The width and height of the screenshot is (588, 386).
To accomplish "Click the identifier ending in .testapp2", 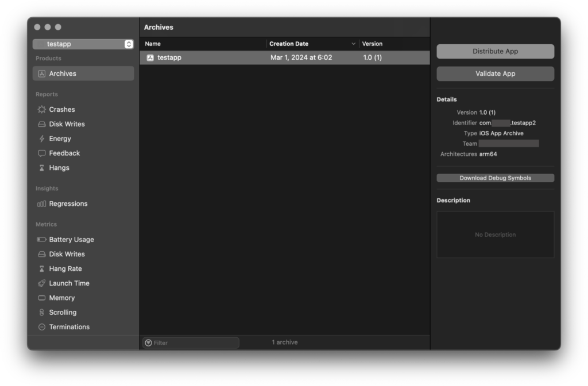I will coord(508,123).
